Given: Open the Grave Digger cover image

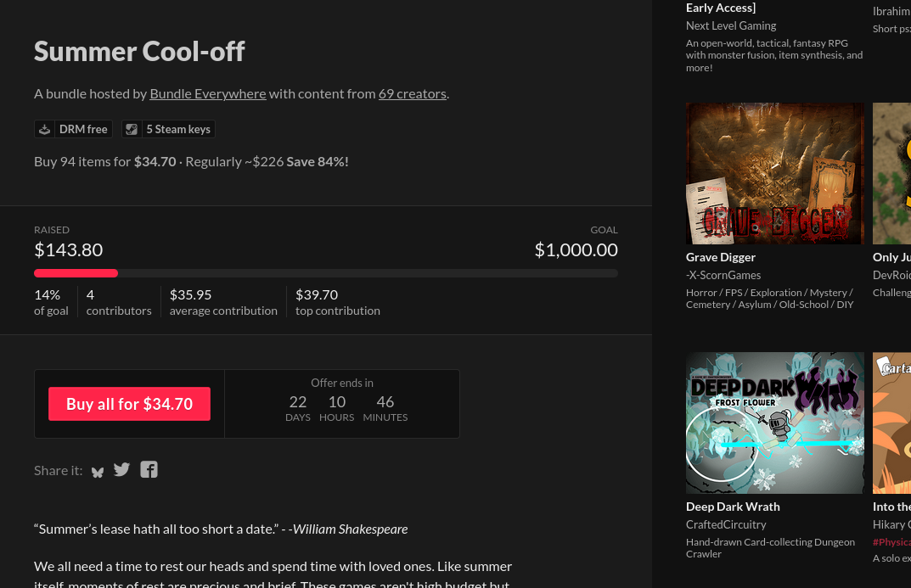Looking at the screenshot, I should 774,173.
